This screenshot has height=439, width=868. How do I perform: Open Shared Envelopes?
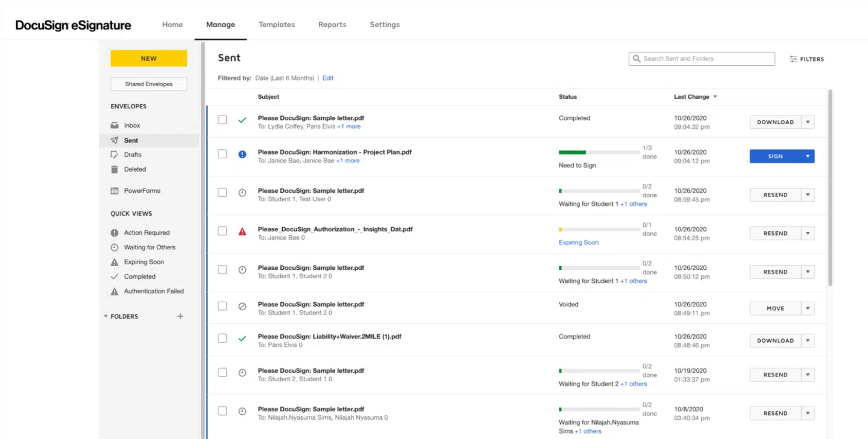(x=149, y=84)
